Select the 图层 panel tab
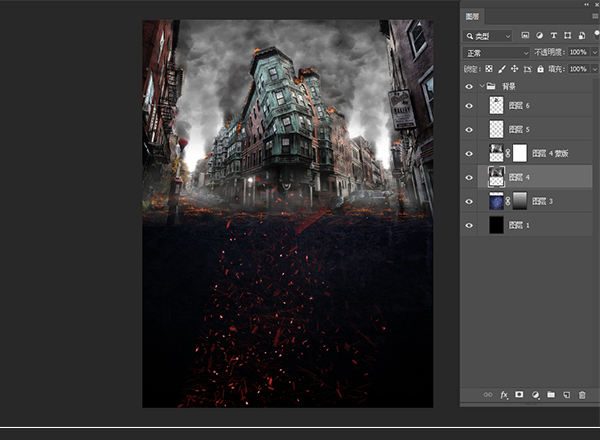The image size is (600, 440). coord(474,17)
